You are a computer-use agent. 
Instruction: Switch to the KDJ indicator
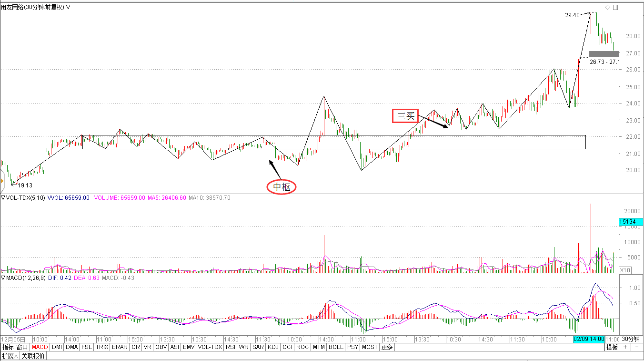[x=273, y=347]
